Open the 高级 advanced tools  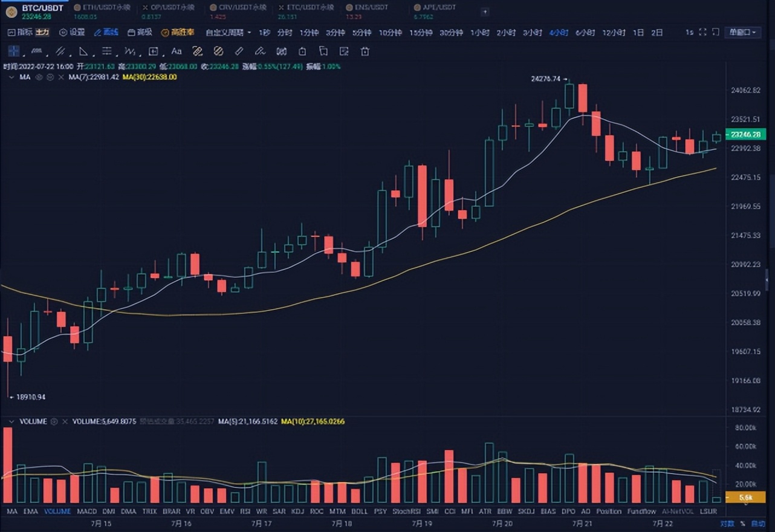140,32
